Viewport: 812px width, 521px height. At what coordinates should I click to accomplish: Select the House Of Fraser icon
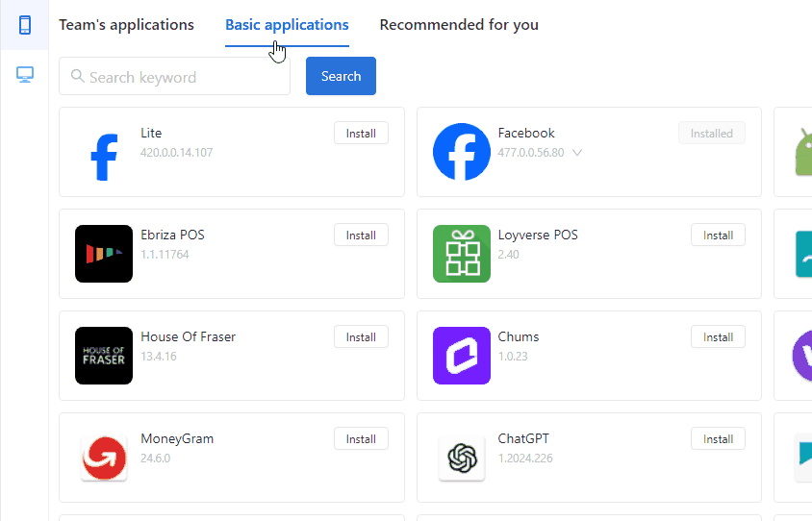point(104,356)
